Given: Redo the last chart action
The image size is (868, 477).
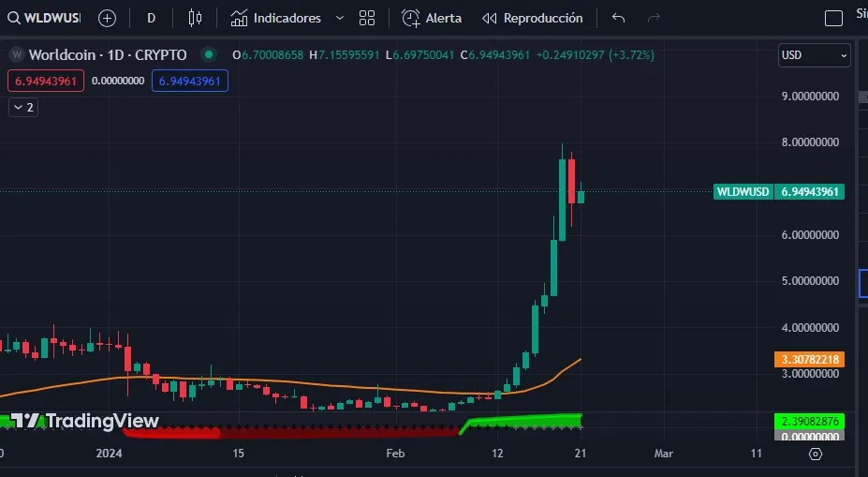Looking at the screenshot, I should pos(654,19).
